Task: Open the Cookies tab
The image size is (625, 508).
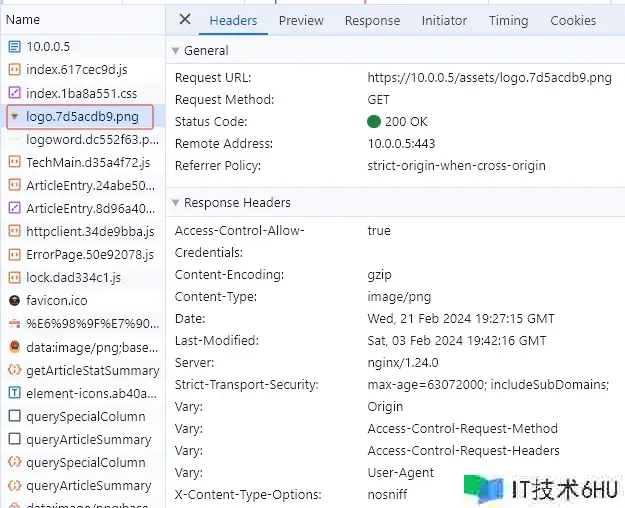Action: pyautogui.click(x=573, y=20)
